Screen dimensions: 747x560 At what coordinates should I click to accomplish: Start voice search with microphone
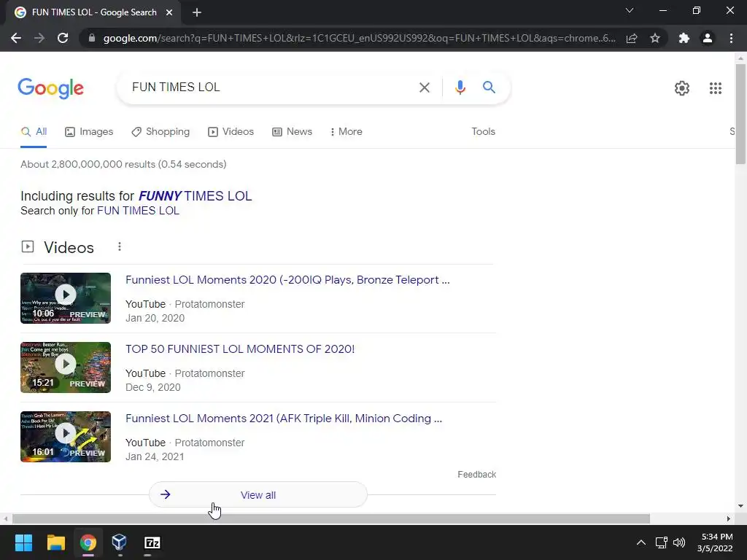(x=460, y=87)
